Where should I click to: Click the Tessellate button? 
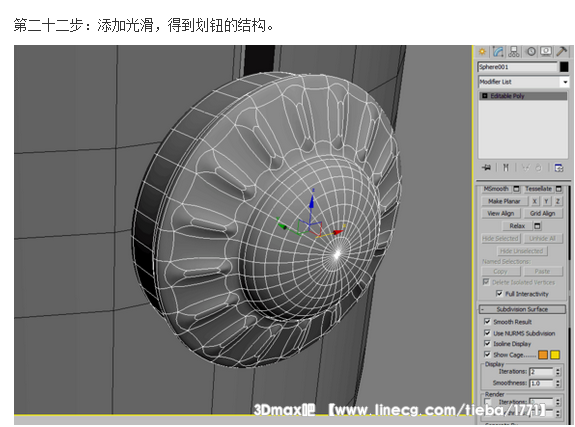[x=538, y=189]
